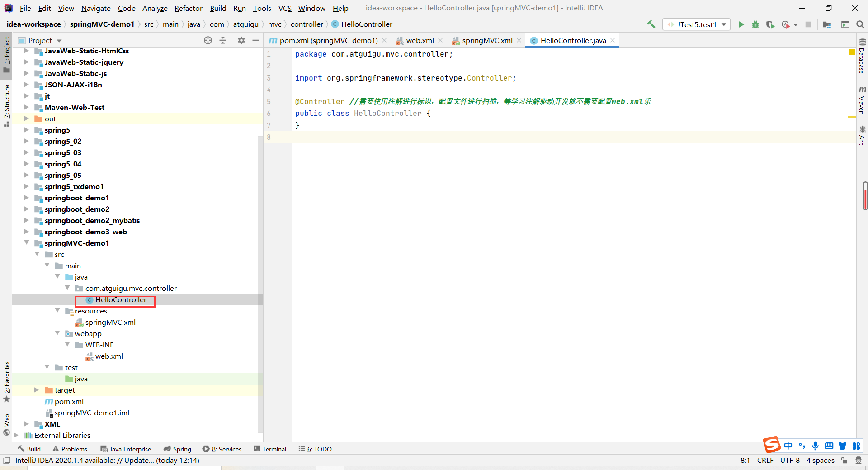
Task: Expand the External Libraries node
Action: point(16,435)
